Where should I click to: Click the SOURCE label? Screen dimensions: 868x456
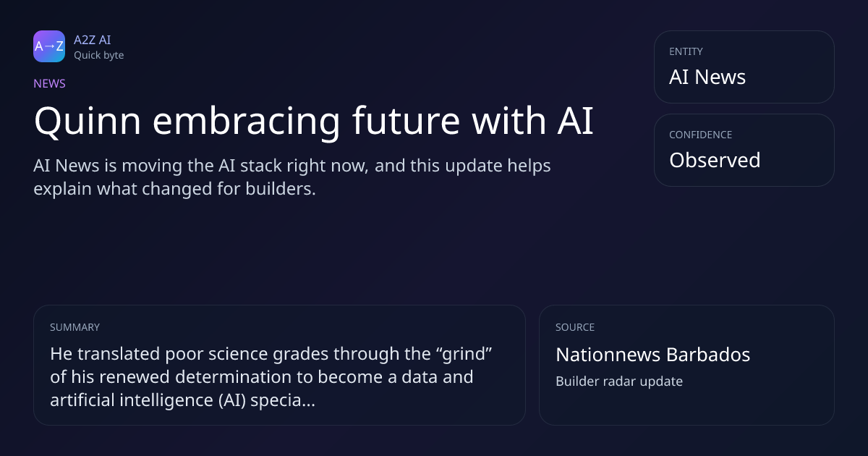tap(575, 327)
